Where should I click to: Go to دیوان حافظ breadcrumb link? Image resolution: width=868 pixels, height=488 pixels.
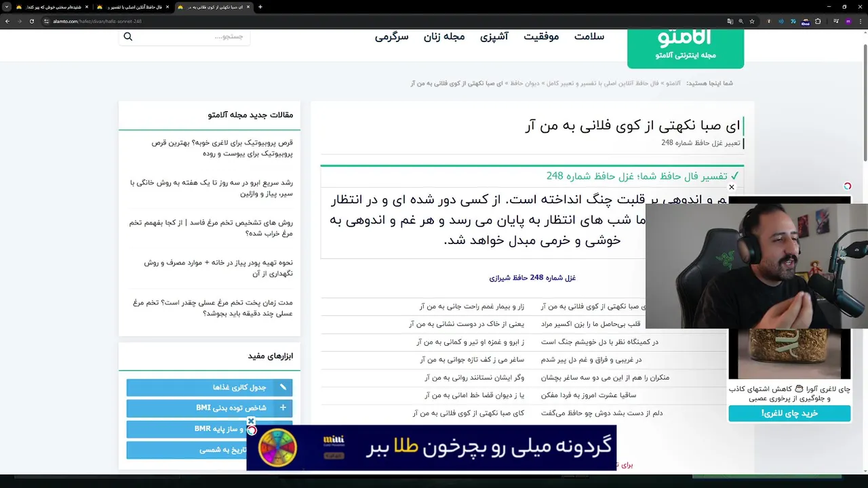coord(525,83)
